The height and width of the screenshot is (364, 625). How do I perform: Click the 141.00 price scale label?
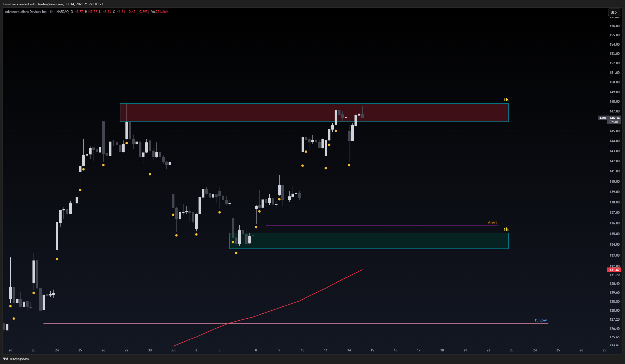pos(614,171)
